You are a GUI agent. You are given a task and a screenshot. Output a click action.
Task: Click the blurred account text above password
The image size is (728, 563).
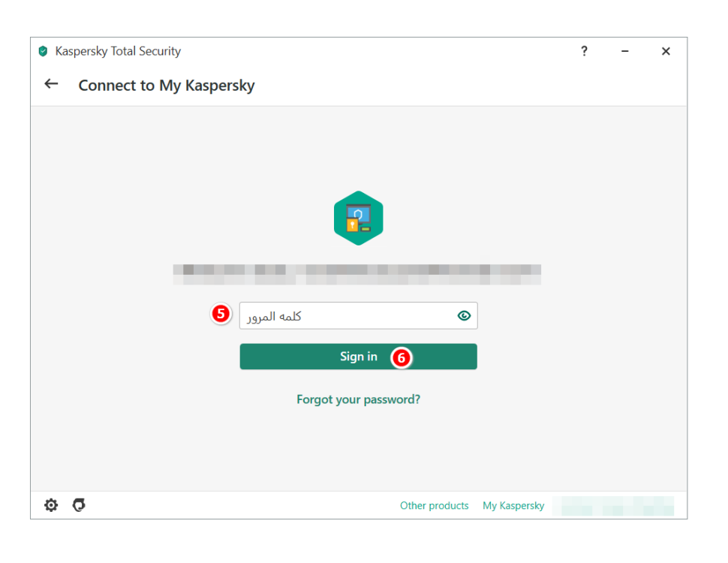357,274
